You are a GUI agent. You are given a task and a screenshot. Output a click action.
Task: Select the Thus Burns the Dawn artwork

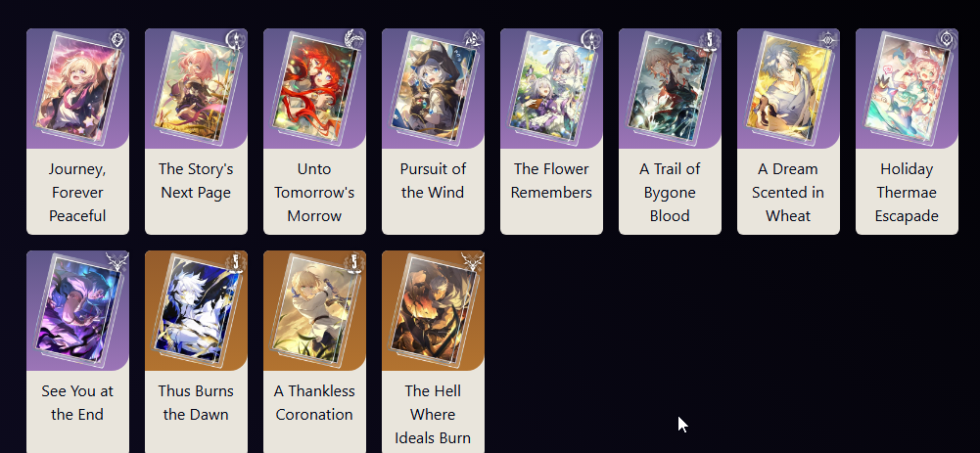point(196,310)
